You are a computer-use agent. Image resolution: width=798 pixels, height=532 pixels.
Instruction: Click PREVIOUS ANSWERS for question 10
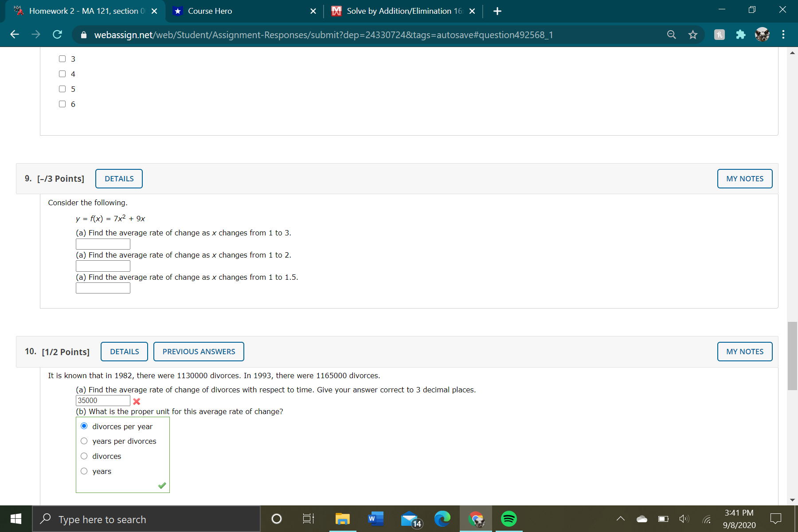(x=198, y=351)
